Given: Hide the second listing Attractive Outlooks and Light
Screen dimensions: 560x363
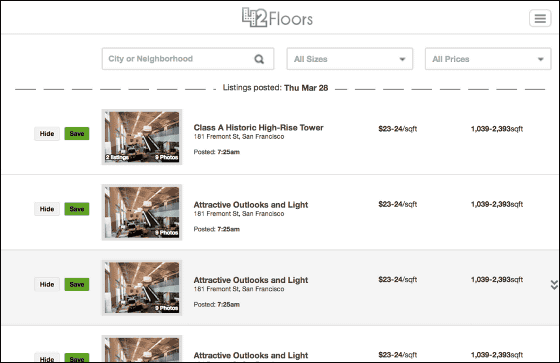Looking at the screenshot, I should (47, 209).
